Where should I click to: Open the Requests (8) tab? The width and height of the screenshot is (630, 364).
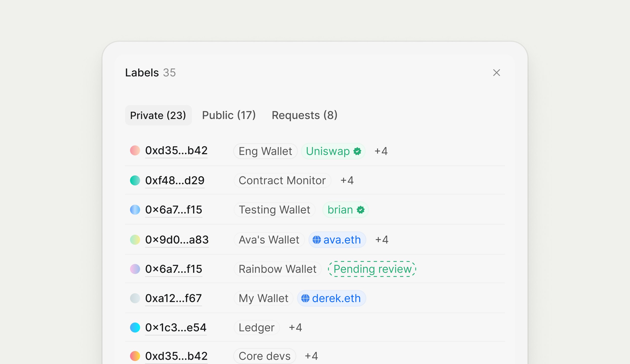pos(304,116)
